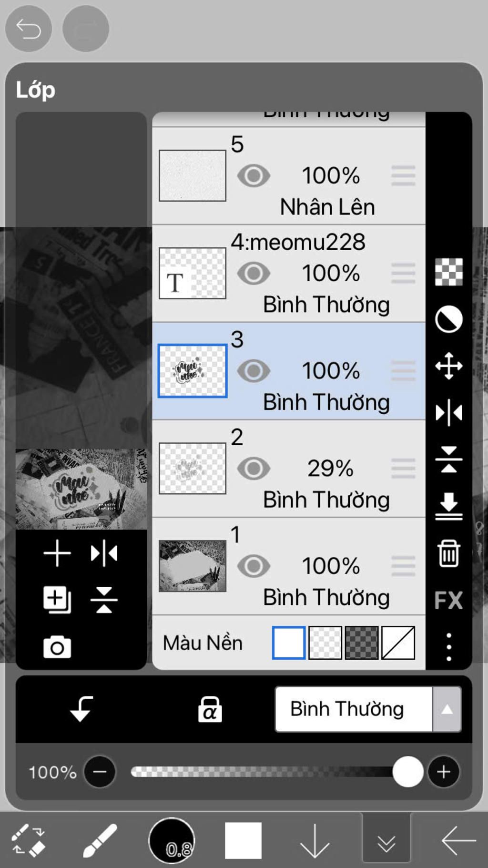Screen dimensions: 488x868
Task: Select layer 3 row in layer list
Action: pyautogui.click(x=288, y=371)
